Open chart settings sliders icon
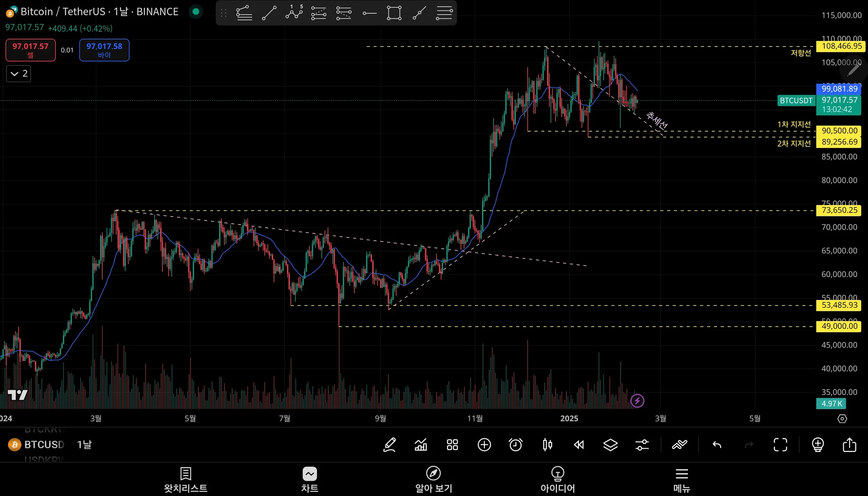 click(642, 445)
